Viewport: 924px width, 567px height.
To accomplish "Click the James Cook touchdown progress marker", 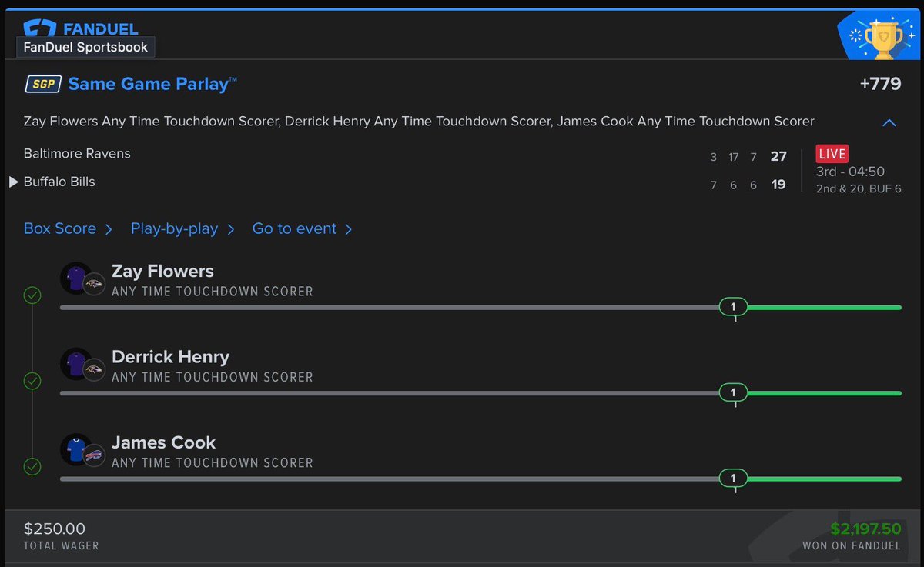I will tap(733, 478).
